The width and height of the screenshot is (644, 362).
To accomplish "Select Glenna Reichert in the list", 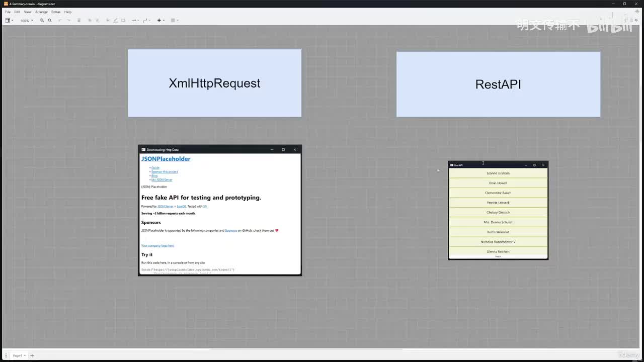I will point(498,251).
